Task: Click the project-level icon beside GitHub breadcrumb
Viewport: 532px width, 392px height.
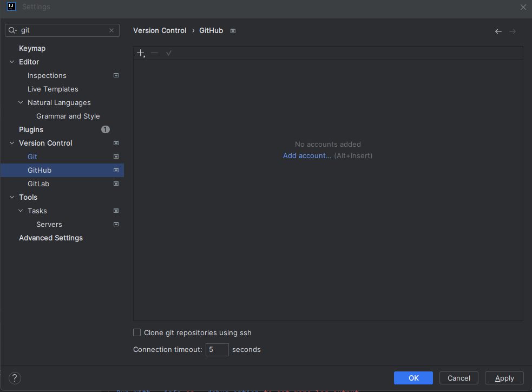Action: coord(233,31)
